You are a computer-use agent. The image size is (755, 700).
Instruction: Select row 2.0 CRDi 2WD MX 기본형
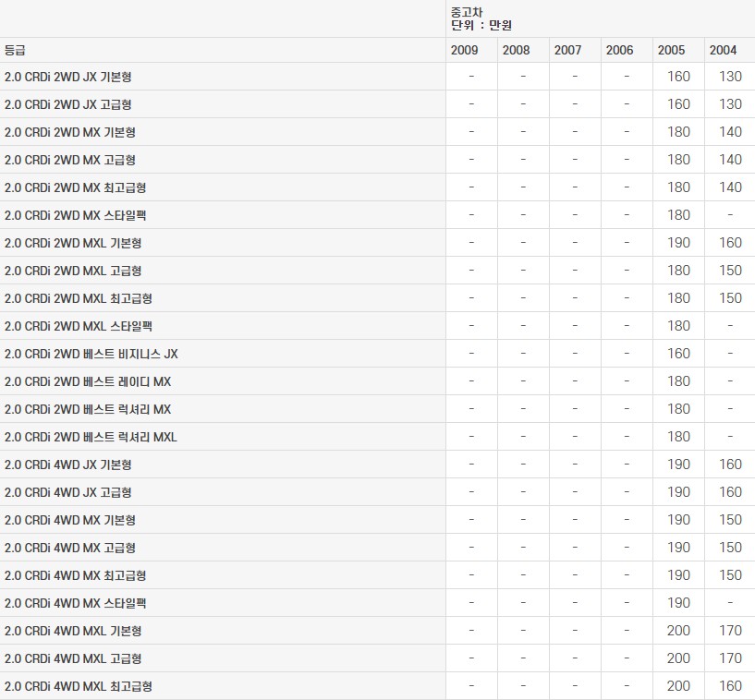(x=377, y=132)
